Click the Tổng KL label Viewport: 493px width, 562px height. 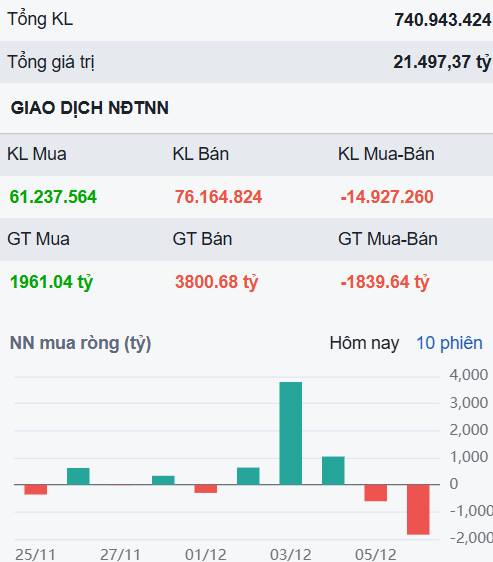coord(40,19)
